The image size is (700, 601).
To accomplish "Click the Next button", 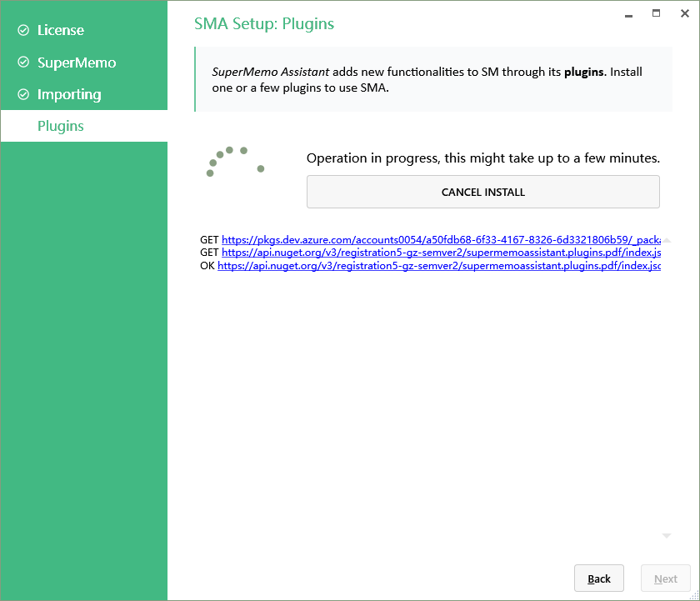I will pos(666,578).
